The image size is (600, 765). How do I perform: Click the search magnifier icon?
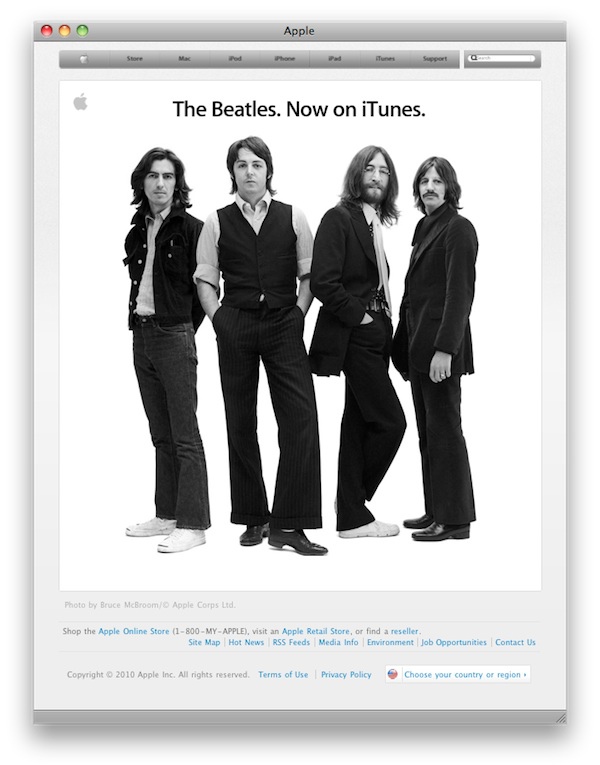click(x=473, y=58)
